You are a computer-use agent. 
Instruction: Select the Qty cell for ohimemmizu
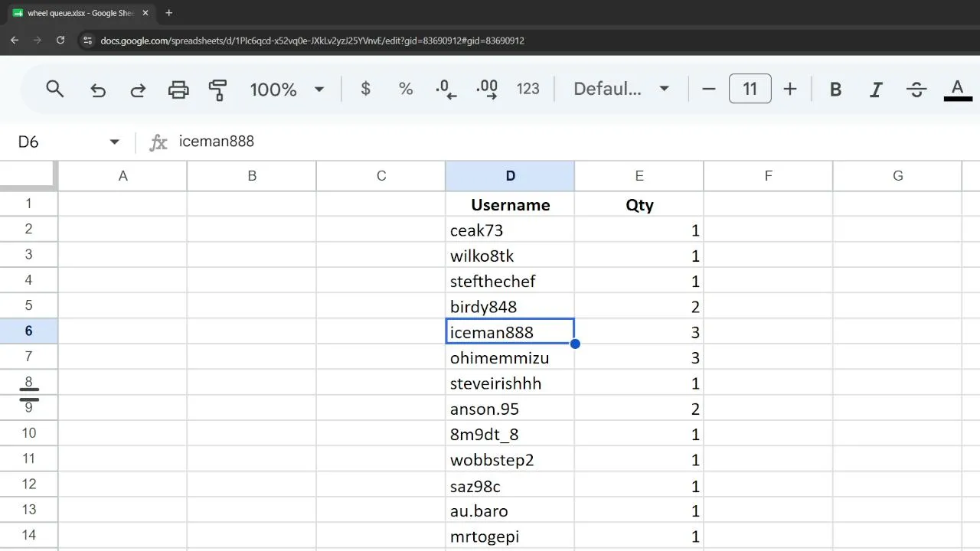(x=639, y=357)
